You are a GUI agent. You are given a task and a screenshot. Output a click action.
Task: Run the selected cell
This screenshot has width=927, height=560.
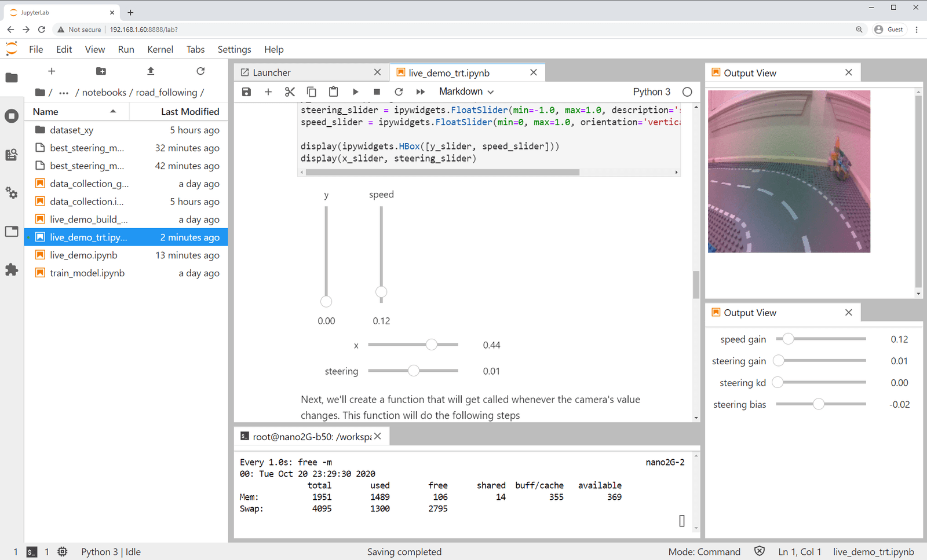tap(355, 91)
